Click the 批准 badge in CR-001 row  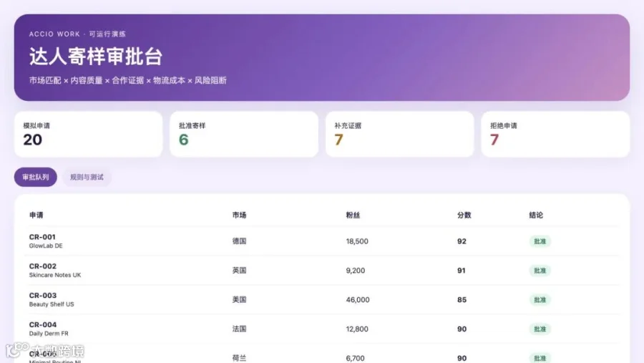coord(540,241)
